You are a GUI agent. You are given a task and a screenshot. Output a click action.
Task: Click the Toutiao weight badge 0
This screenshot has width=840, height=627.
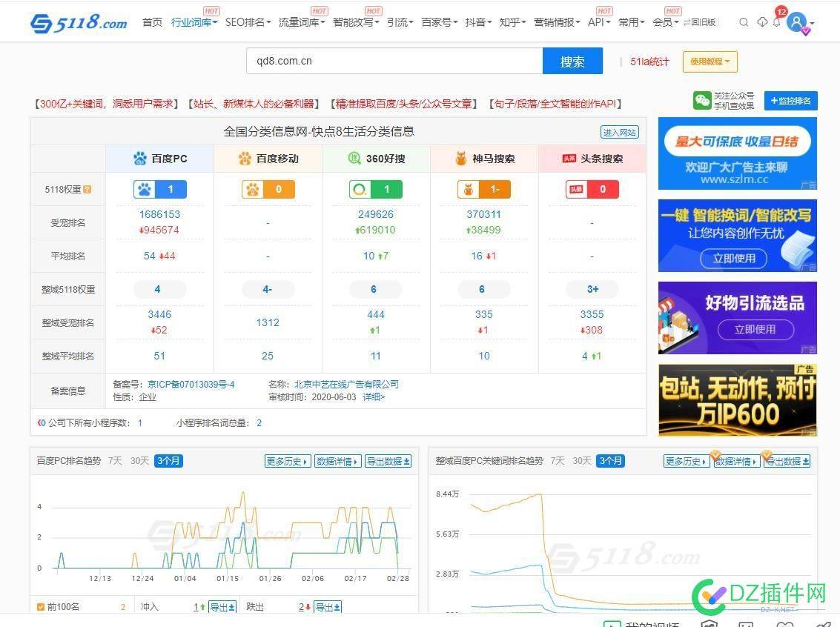click(x=592, y=190)
